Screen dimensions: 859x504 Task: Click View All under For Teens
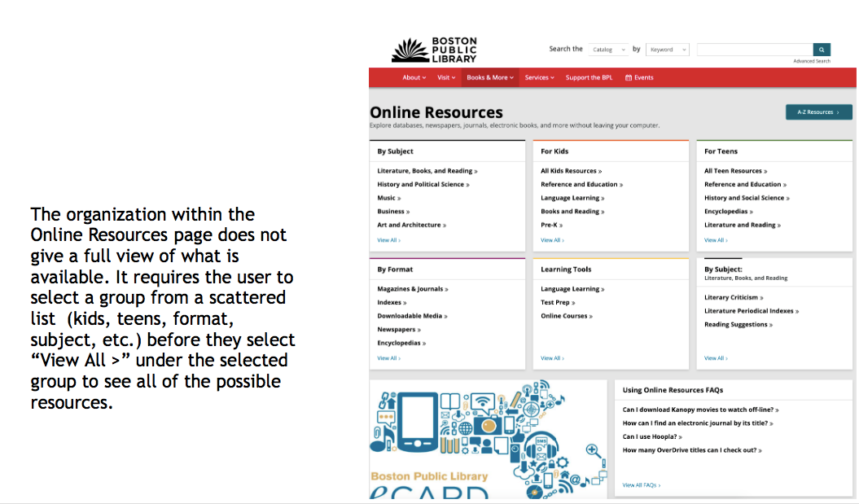coord(716,240)
